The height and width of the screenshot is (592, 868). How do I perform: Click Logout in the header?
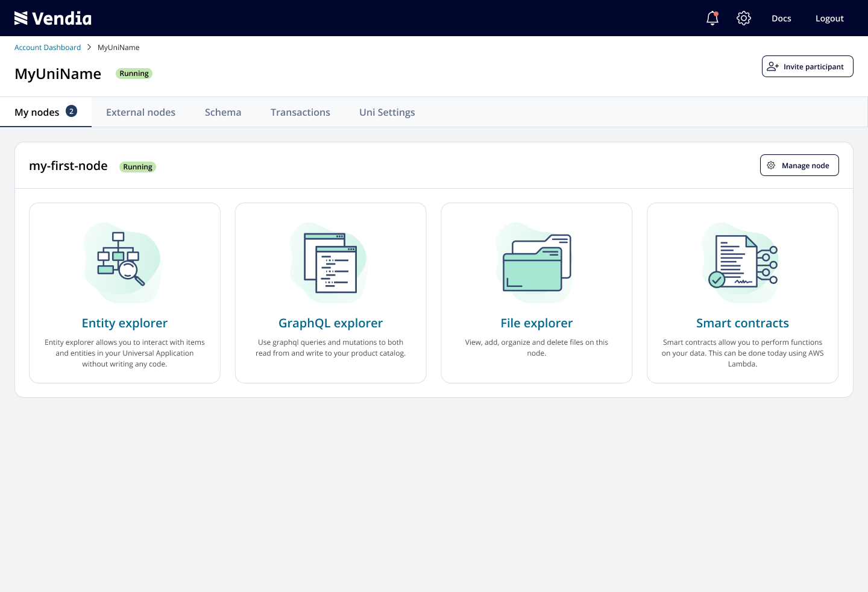coord(829,19)
